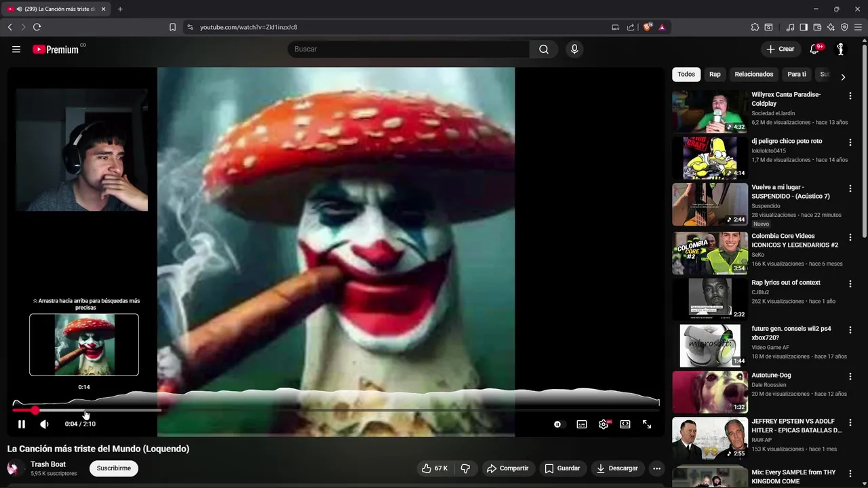Toggle the browser sidebar panel
The image size is (868, 488).
click(804, 27)
